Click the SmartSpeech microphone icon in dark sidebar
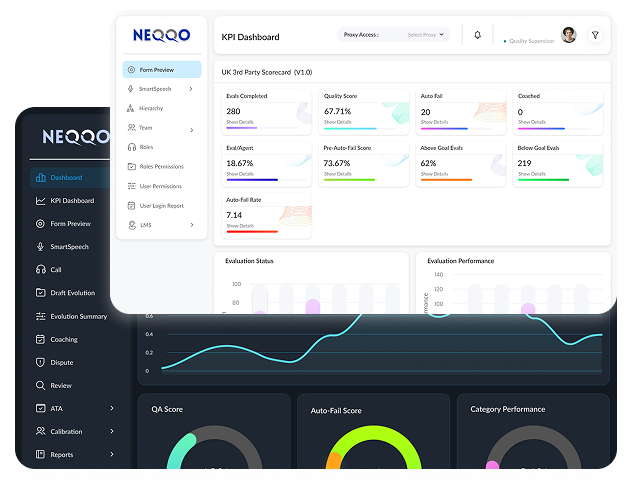 pyautogui.click(x=40, y=246)
